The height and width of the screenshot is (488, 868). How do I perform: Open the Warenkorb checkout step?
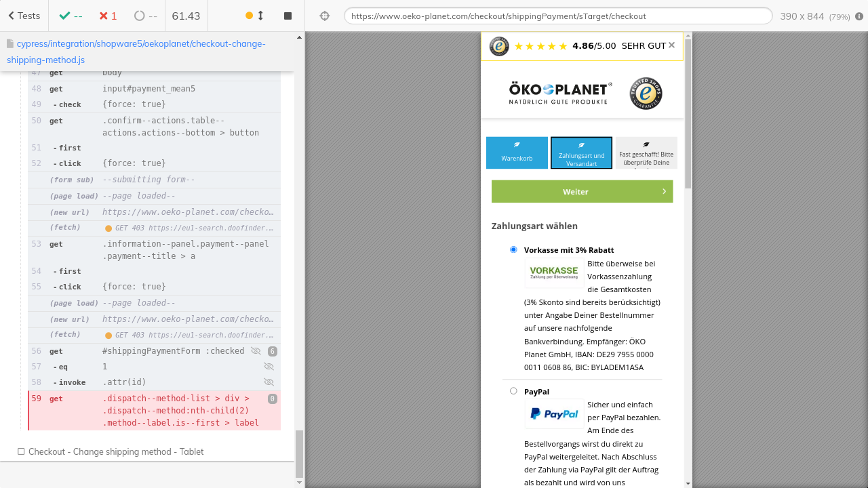point(517,153)
